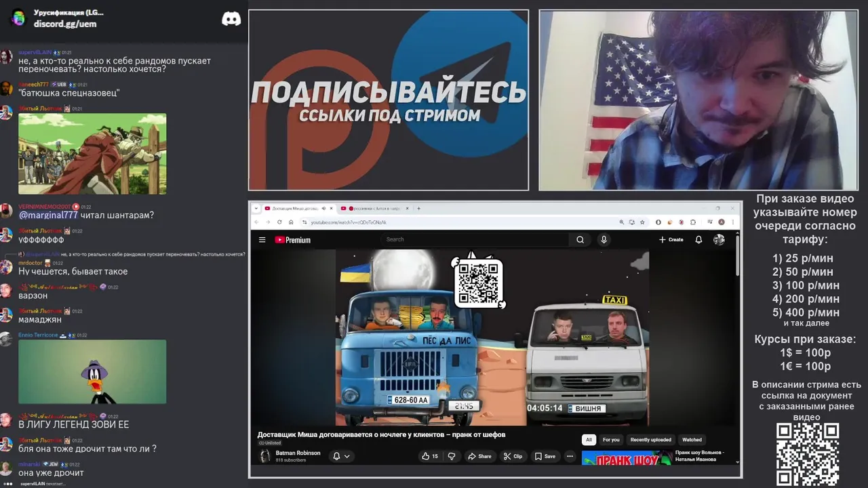This screenshot has width=868, height=488.
Task: Click the Share button
Action: coord(479,456)
